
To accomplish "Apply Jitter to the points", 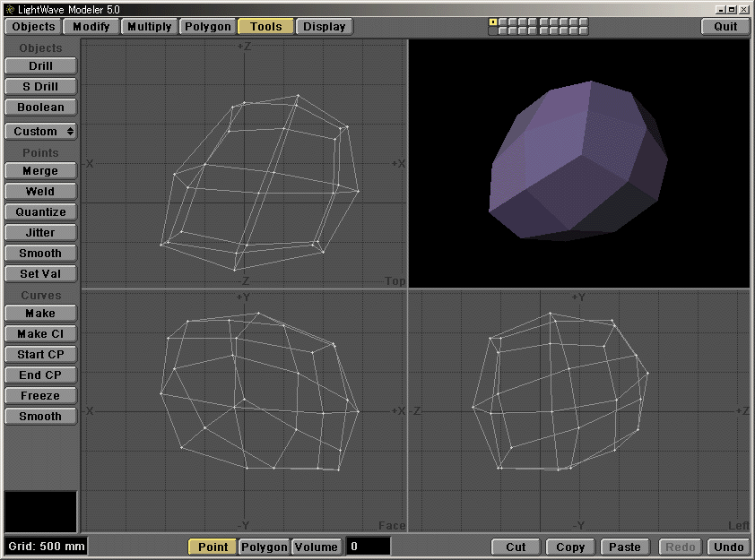I will tap(39, 232).
